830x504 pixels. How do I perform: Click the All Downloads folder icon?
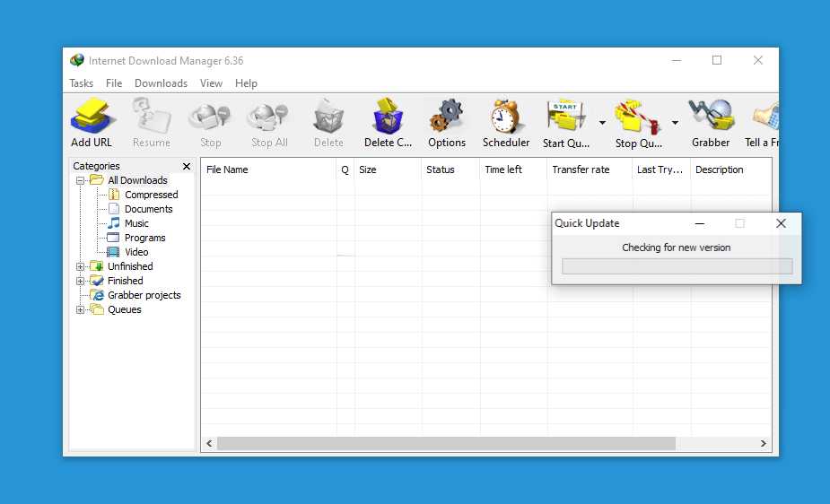96,180
